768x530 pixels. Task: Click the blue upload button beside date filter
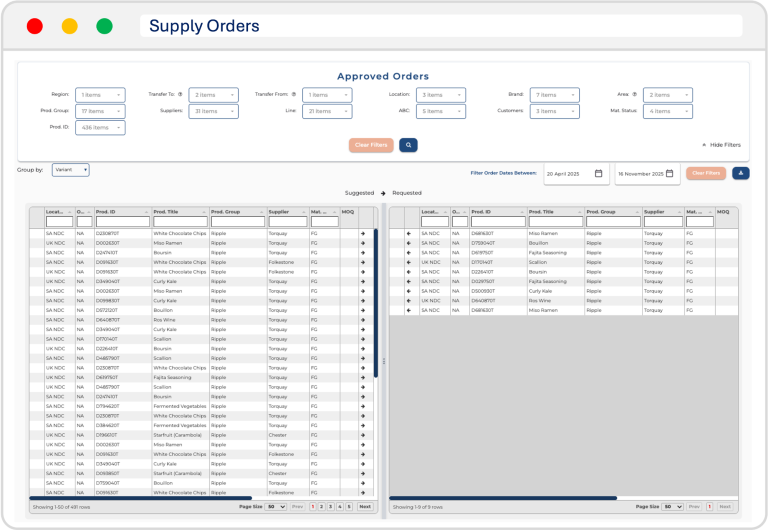pyautogui.click(x=741, y=173)
